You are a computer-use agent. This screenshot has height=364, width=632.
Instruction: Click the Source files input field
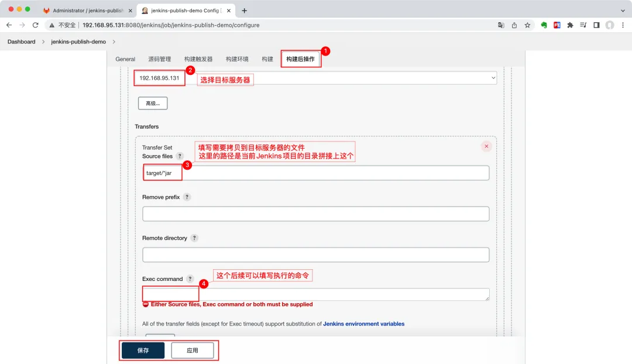316,173
